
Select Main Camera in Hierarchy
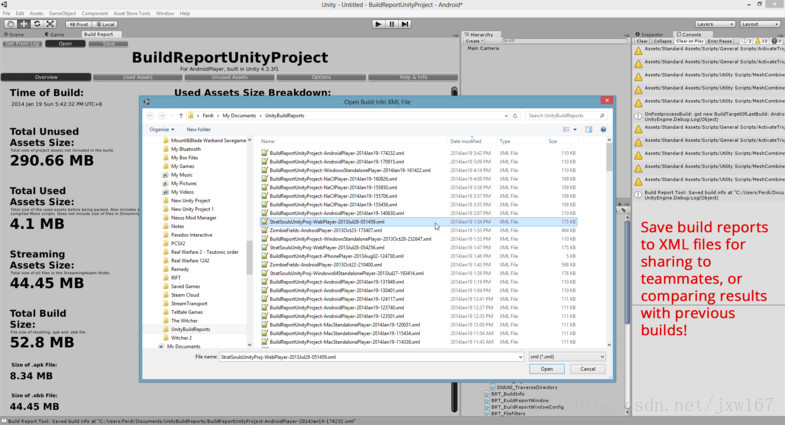point(483,48)
